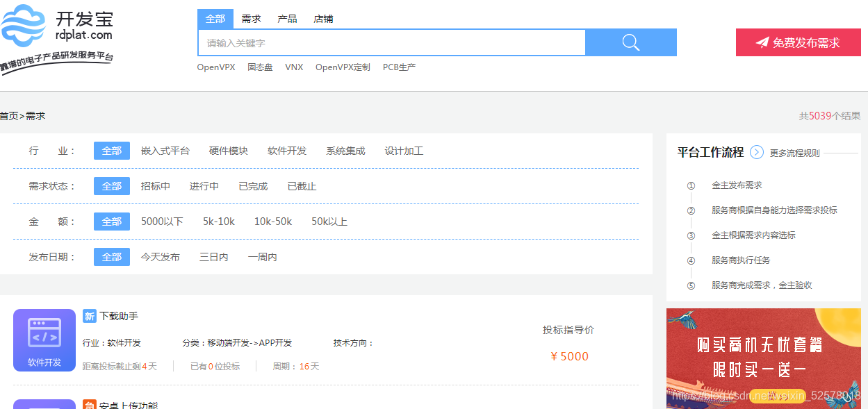Viewport: 868px width, 409px height.
Task: Select 全部 in the 需求状态 row
Action: [x=112, y=186]
